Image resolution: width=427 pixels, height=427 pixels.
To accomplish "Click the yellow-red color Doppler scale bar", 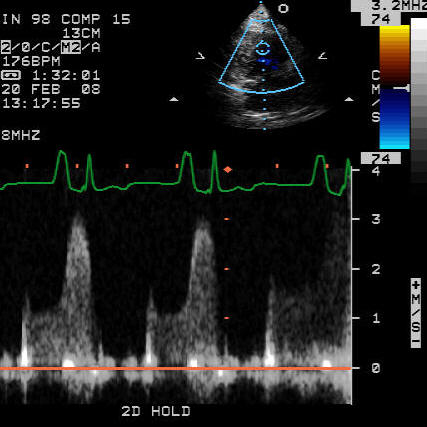I will 395,55.
